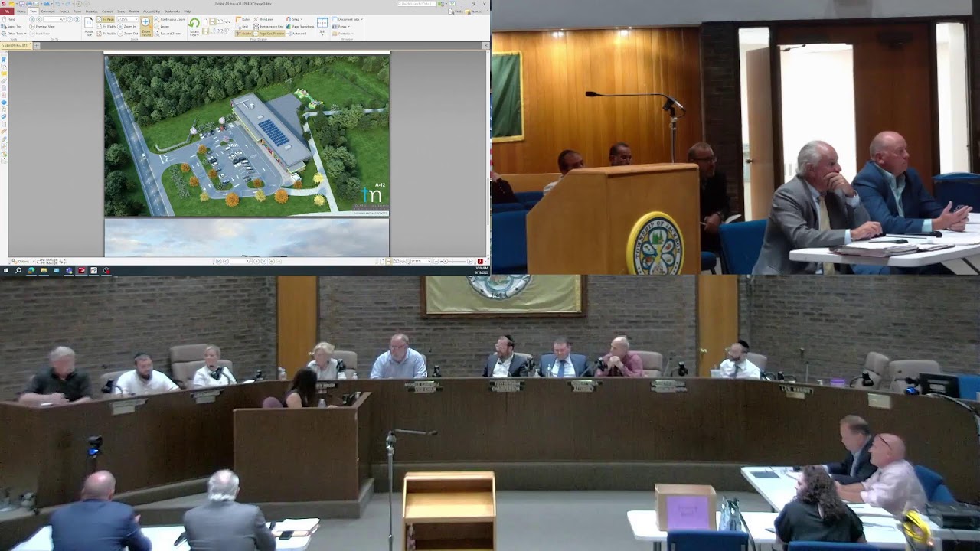The width and height of the screenshot is (980, 551).
Task: Click Page Transitions
Action: point(300,27)
